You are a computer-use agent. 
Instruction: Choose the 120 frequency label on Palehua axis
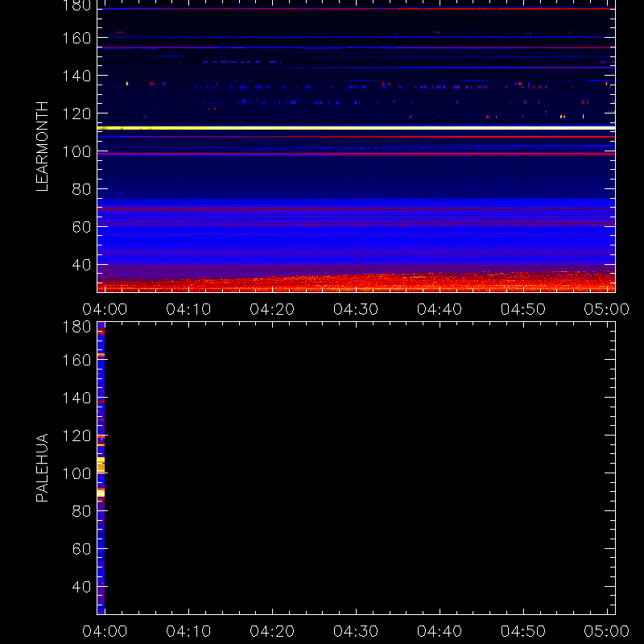click(76, 436)
